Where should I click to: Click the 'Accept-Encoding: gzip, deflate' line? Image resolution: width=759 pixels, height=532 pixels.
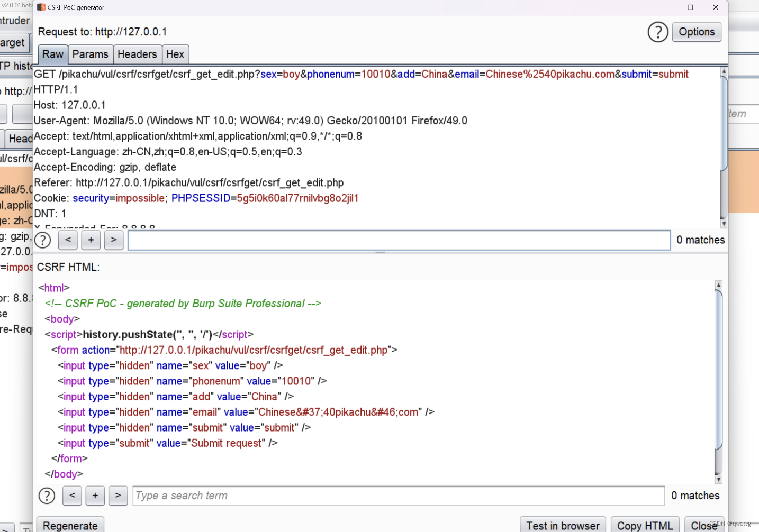[x=105, y=167]
